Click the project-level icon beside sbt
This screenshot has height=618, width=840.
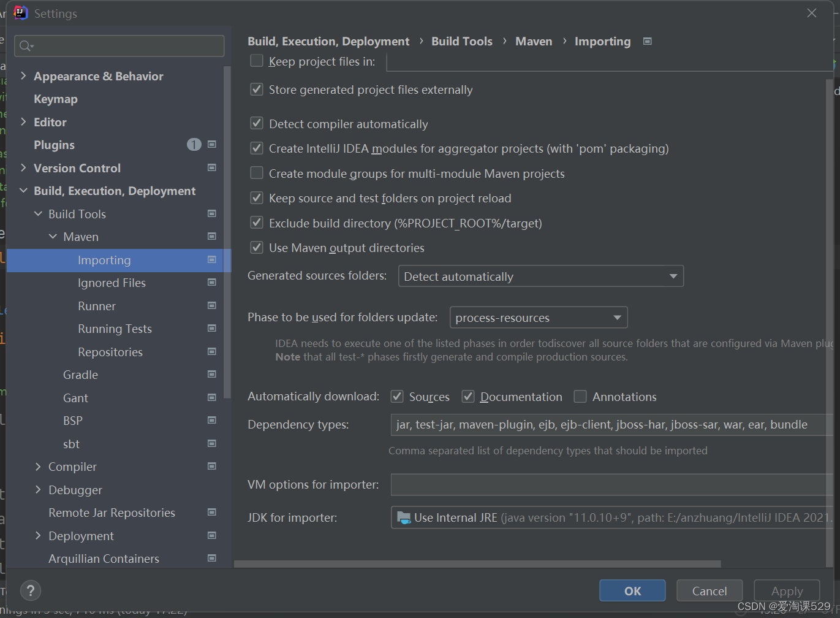click(x=212, y=443)
